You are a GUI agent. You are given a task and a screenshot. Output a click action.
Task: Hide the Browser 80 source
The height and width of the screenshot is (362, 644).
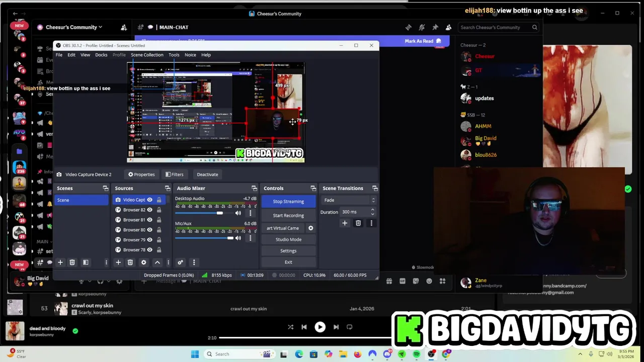click(149, 230)
